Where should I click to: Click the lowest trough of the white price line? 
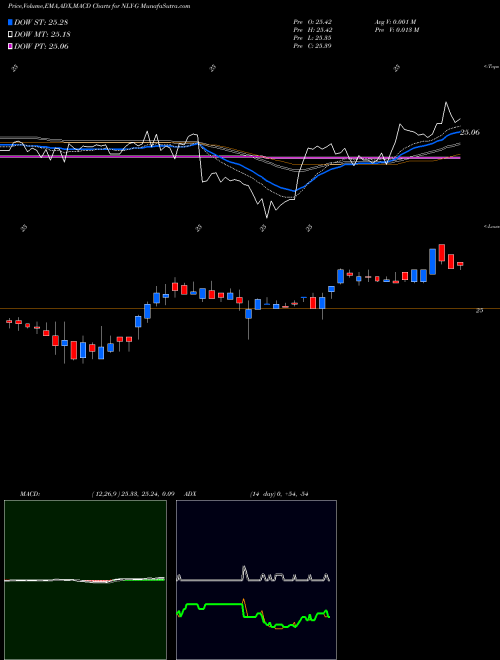coord(266,216)
